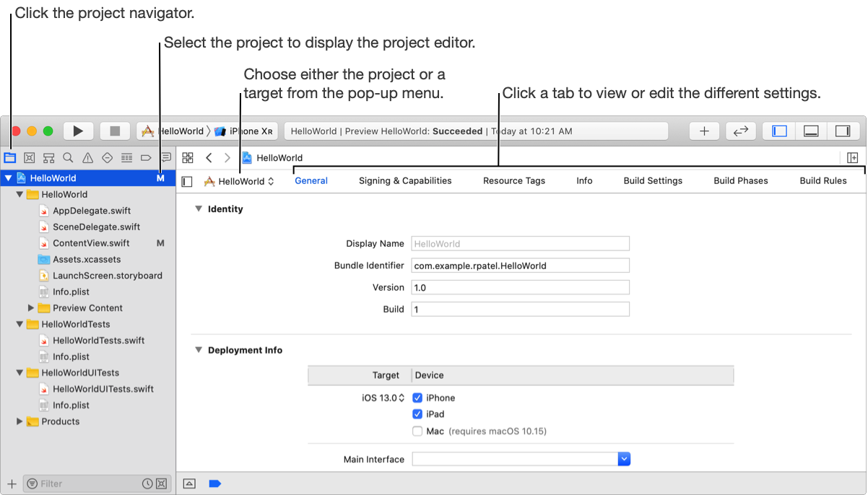
Task: Show the issue navigator warning icon
Action: 87,157
